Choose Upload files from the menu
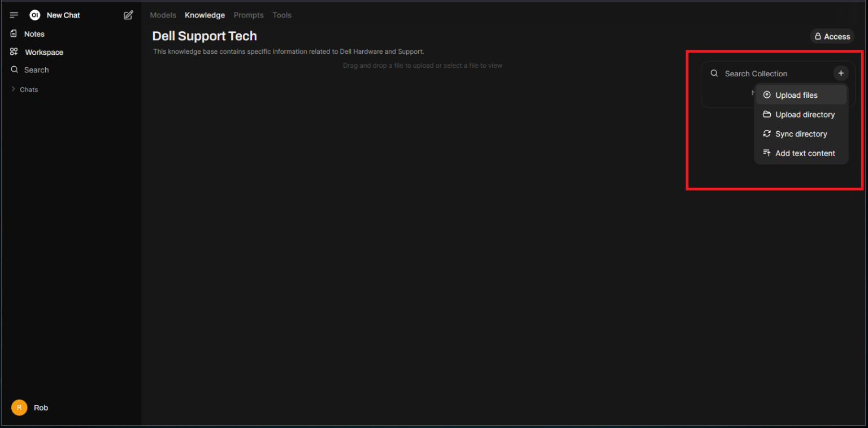The width and height of the screenshot is (868, 428). coord(796,95)
